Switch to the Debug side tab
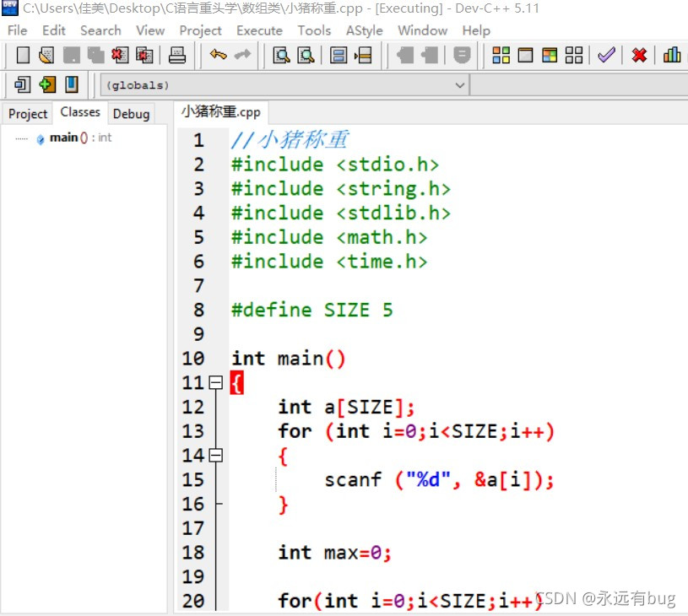The width and height of the screenshot is (688, 616). (x=131, y=114)
